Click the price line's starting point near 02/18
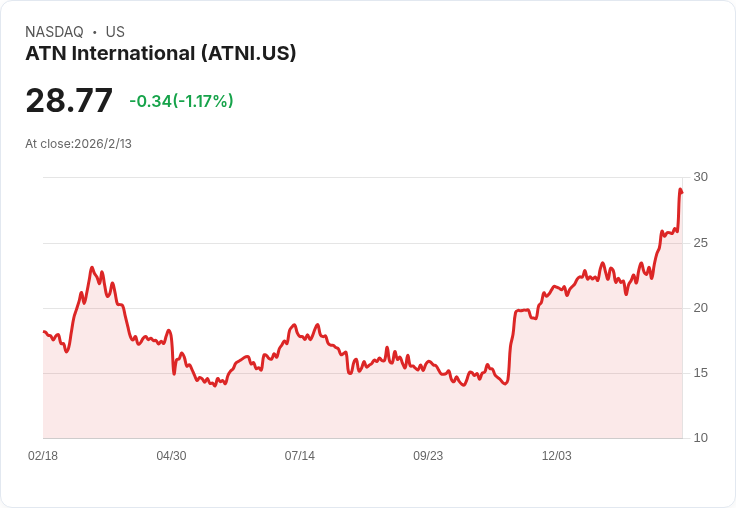 coord(44,332)
